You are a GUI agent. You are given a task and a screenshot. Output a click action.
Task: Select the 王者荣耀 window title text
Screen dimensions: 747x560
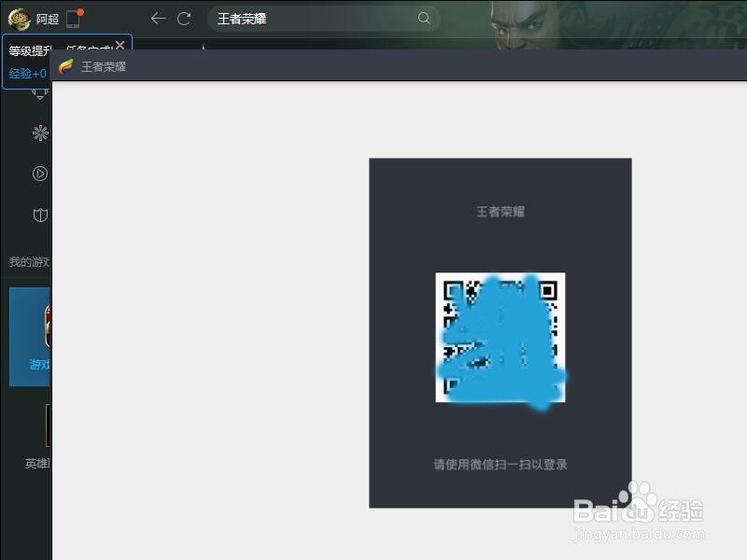coord(104,66)
